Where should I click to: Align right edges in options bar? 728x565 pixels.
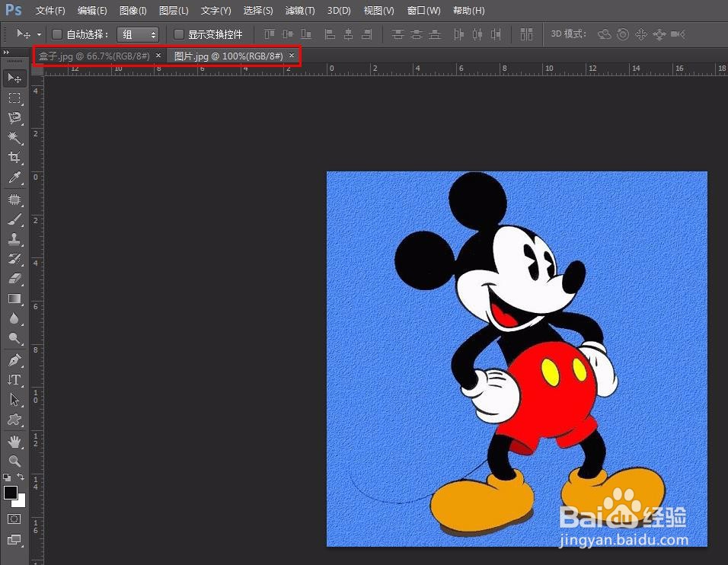click(367, 34)
